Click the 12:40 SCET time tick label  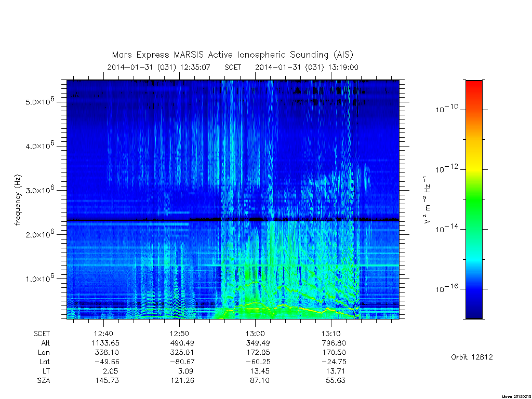[x=103, y=334]
